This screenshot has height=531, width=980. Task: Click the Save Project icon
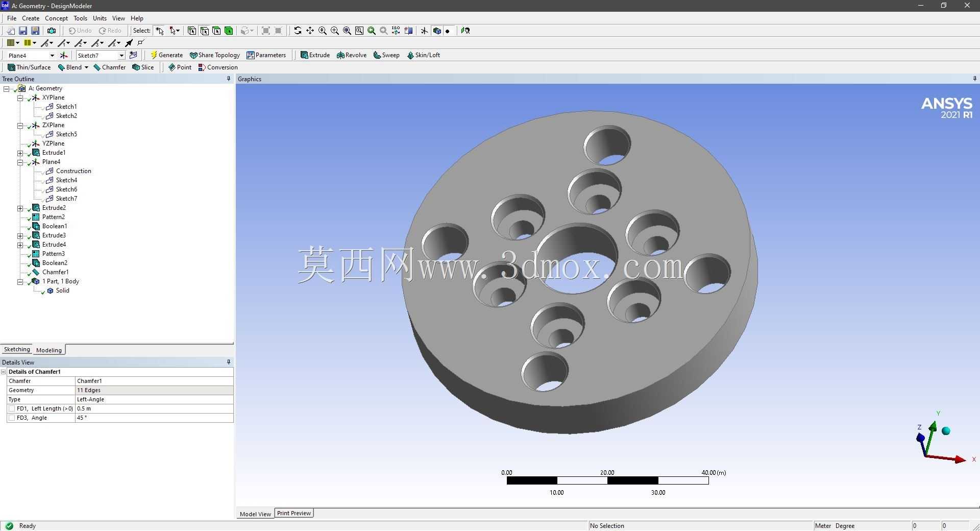pos(23,31)
